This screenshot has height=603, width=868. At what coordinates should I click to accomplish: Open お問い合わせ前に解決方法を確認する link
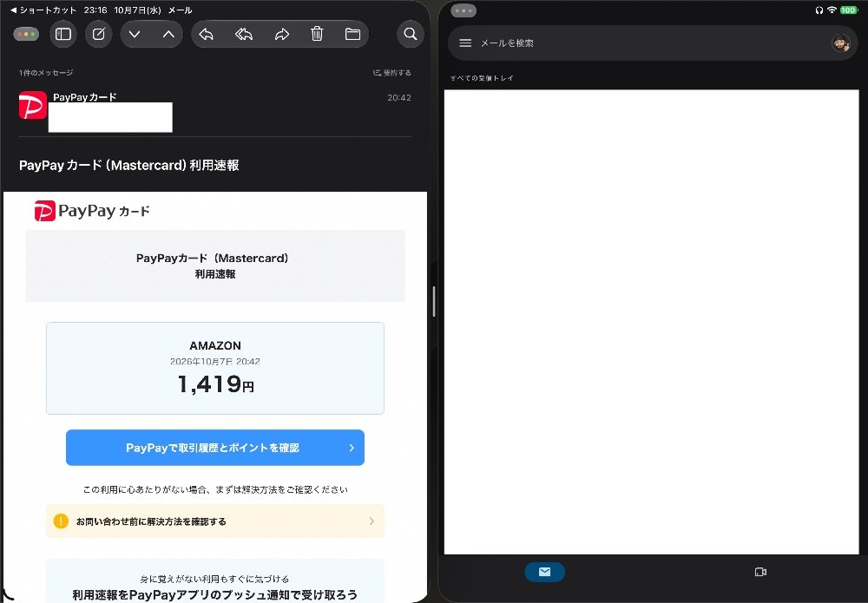pyautogui.click(x=214, y=521)
